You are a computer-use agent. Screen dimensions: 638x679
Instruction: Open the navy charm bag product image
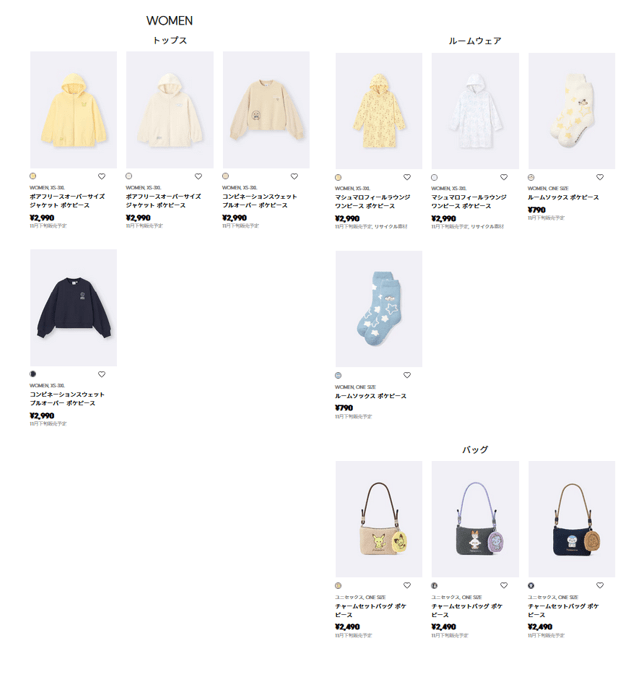pos(572,519)
